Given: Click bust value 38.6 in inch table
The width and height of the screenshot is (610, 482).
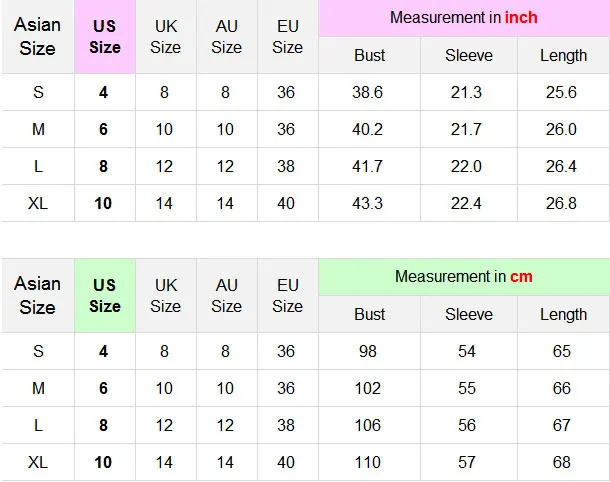Looking at the screenshot, I should coord(368,93).
